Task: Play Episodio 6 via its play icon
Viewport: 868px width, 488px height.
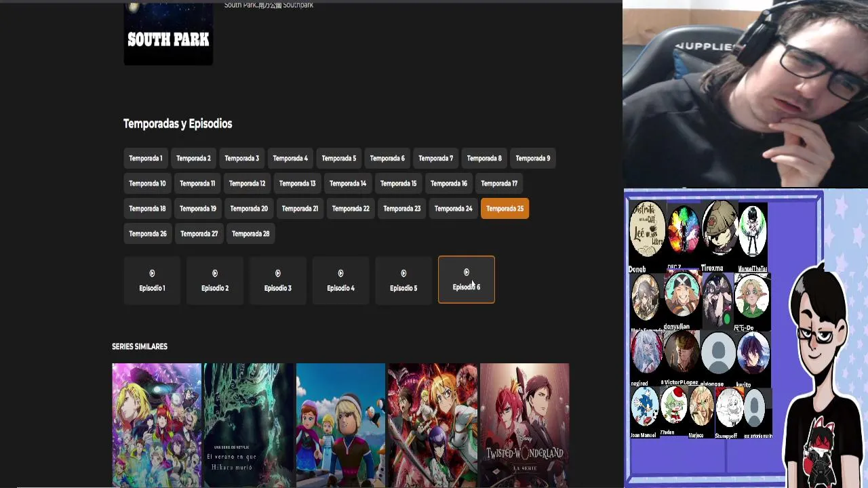Action: [x=467, y=272]
